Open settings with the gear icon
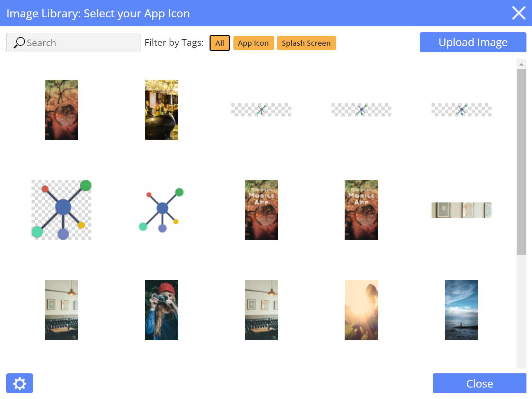This screenshot has height=399, width=532. [19, 383]
